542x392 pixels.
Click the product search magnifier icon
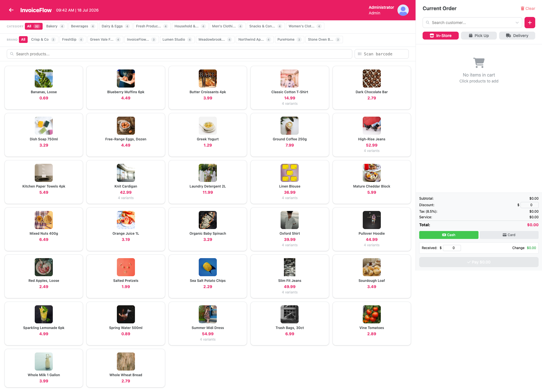pos(12,54)
